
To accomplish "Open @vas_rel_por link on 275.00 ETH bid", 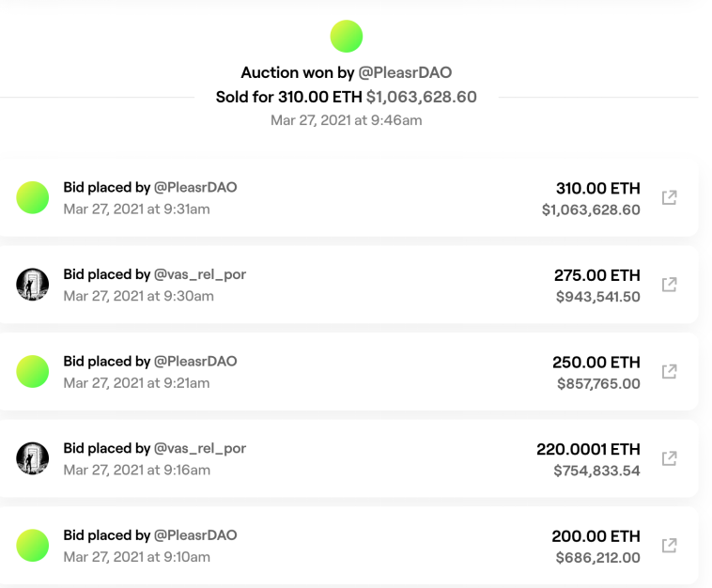I will [x=200, y=274].
